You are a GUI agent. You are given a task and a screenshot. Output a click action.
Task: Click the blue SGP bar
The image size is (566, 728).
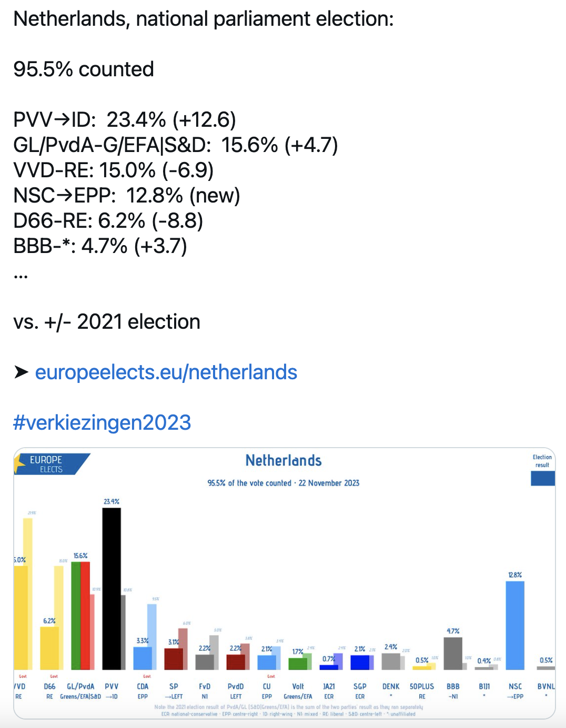coord(360,662)
